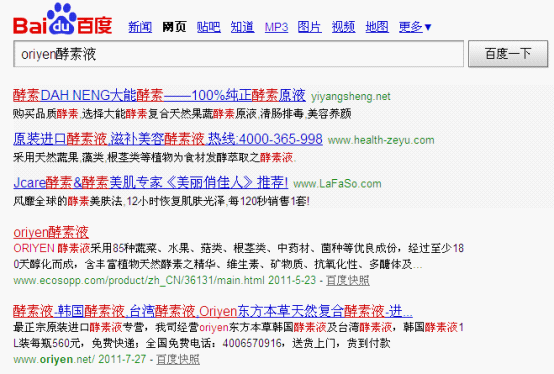554x374 pixels.
Task: Switch to the 地图 map tab
Action: (x=377, y=27)
